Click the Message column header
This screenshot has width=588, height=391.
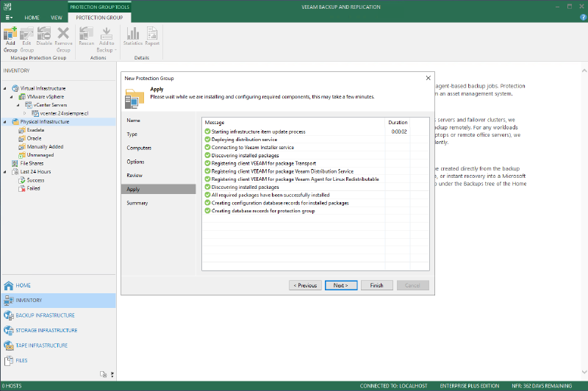[293, 122]
